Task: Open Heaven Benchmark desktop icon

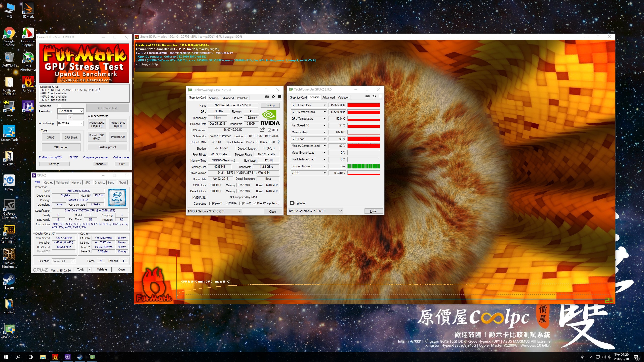Action: click(9, 258)
